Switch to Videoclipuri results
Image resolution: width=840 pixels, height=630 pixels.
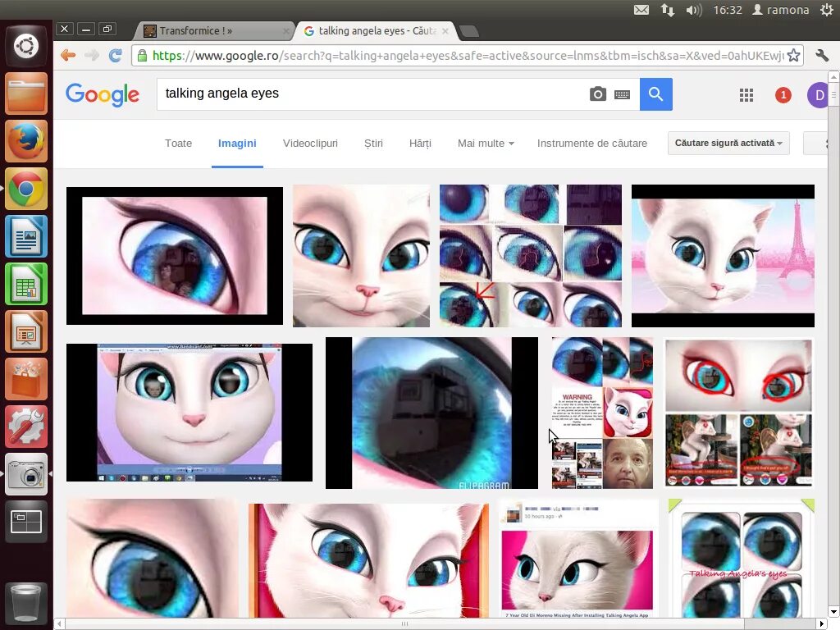pos(310,143)
